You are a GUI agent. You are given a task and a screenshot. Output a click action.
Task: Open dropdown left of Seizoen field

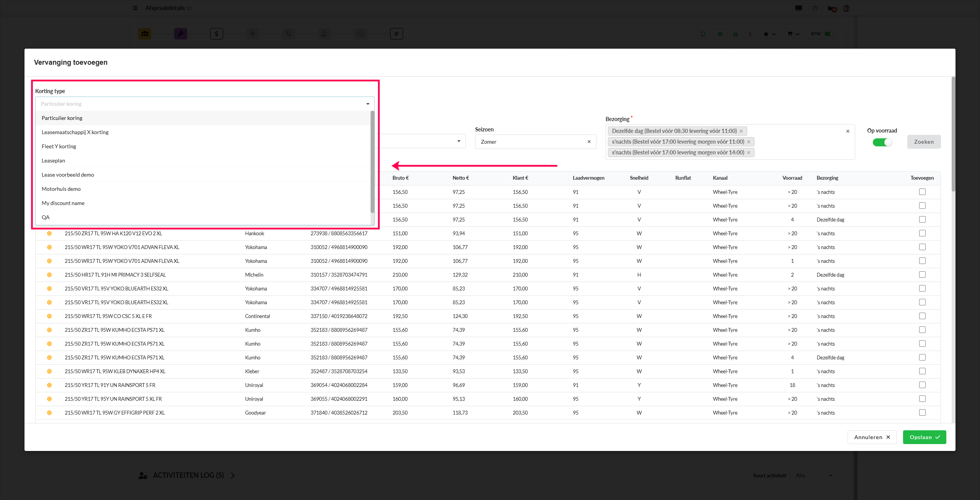tap(459, 141)
